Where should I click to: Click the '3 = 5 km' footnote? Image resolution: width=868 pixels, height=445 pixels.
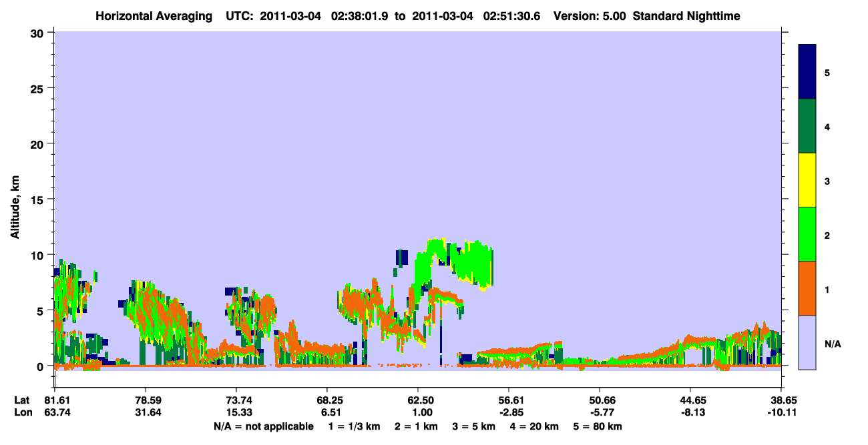point(473,426)
